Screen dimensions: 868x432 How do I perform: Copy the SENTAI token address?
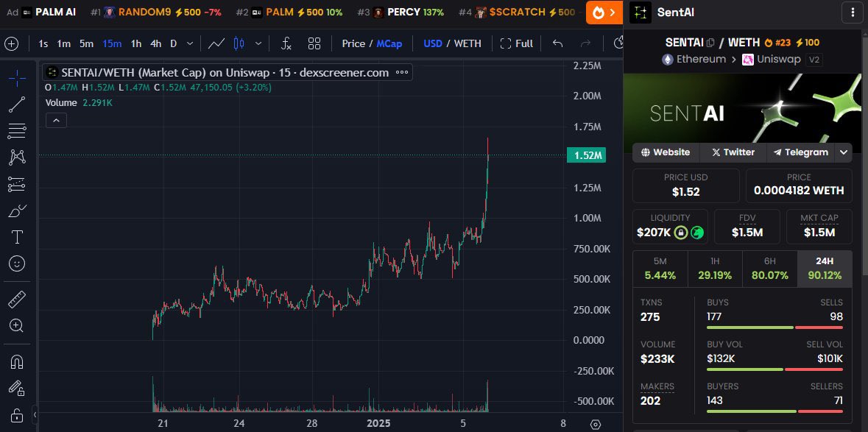[710, 43]
